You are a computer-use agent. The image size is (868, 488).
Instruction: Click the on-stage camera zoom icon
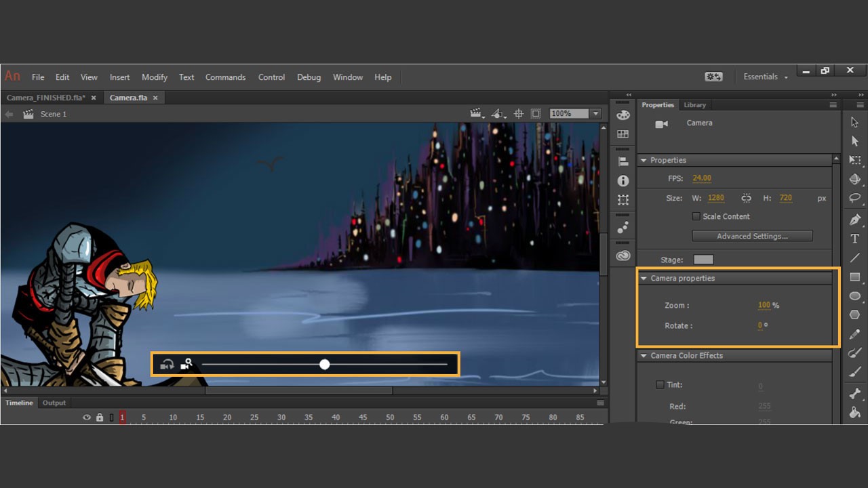click(186, 364)
